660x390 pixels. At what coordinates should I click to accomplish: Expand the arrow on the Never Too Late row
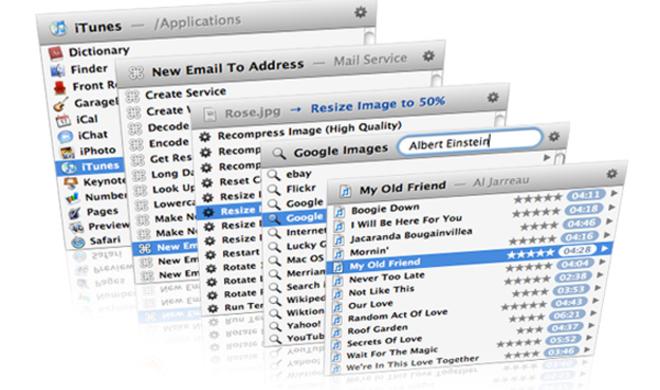point(602,262)
